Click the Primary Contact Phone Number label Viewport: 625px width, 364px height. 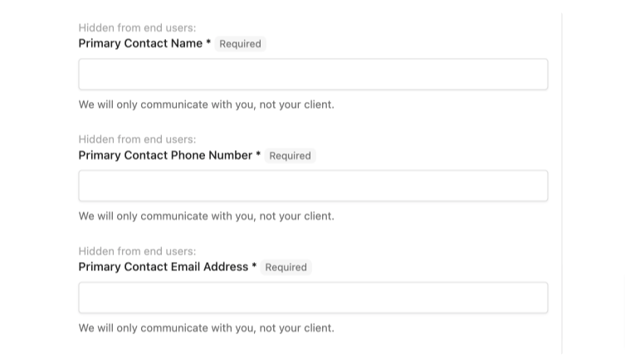tap(165, 155)
